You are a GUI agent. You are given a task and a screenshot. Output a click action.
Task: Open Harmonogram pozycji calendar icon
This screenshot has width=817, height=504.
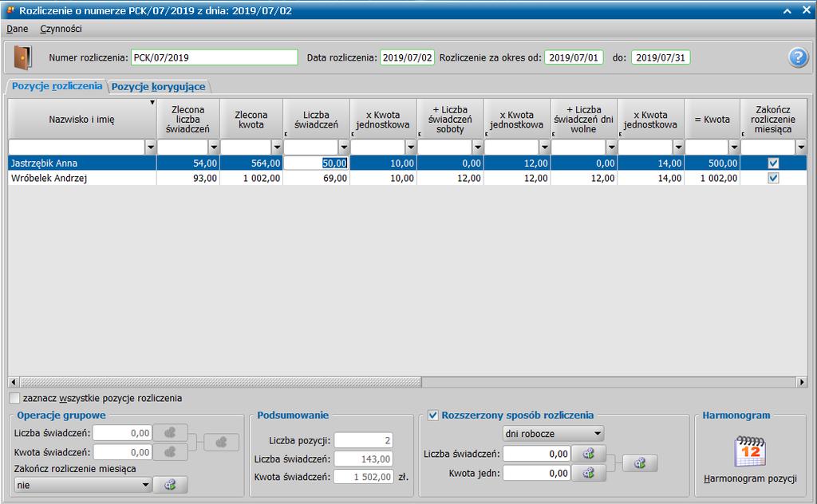750,451
